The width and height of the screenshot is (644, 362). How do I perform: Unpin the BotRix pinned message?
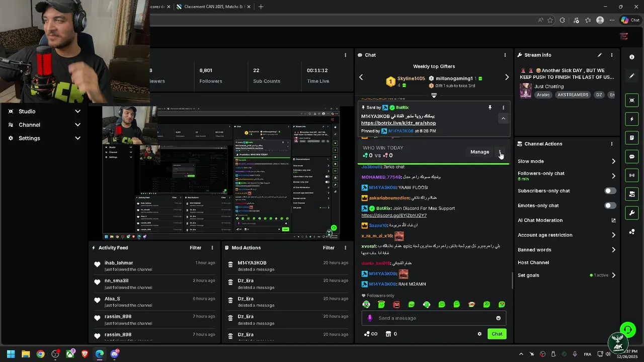click(490, 108)
